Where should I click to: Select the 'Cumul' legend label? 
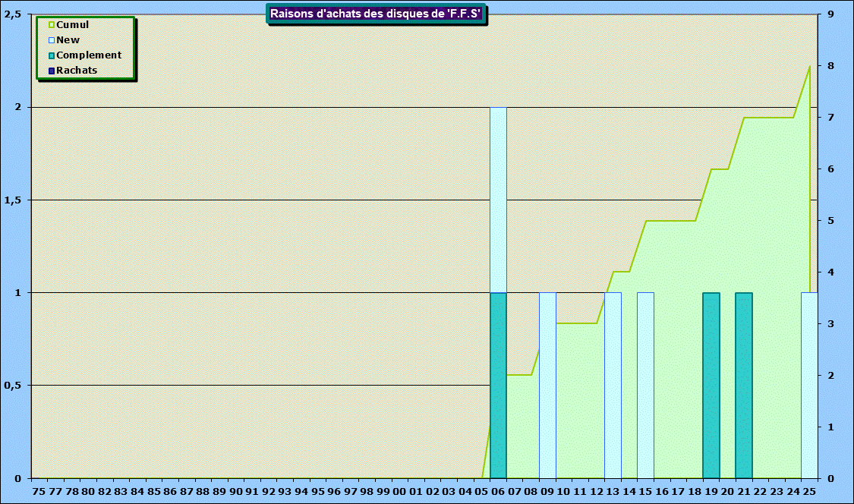coord(72,24)
